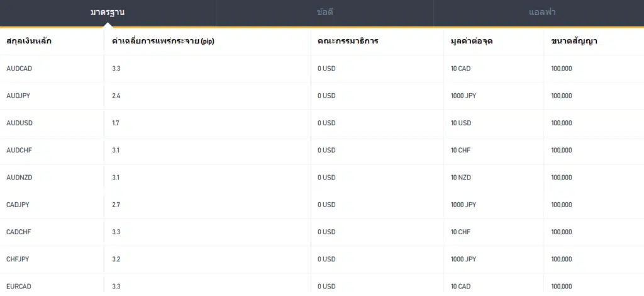Click the สกุลเงินหลัก column header
The image size is (644, 296).
tap(29, 41)
